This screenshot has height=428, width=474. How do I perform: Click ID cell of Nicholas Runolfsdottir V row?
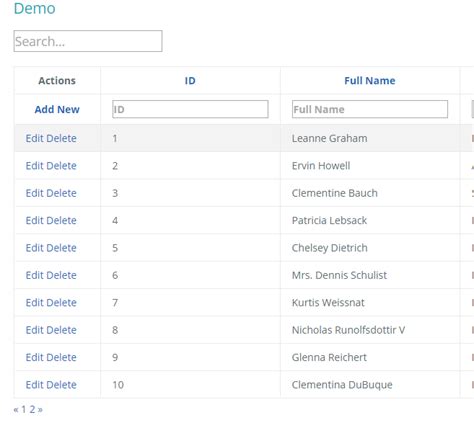(x=190, y=330)
